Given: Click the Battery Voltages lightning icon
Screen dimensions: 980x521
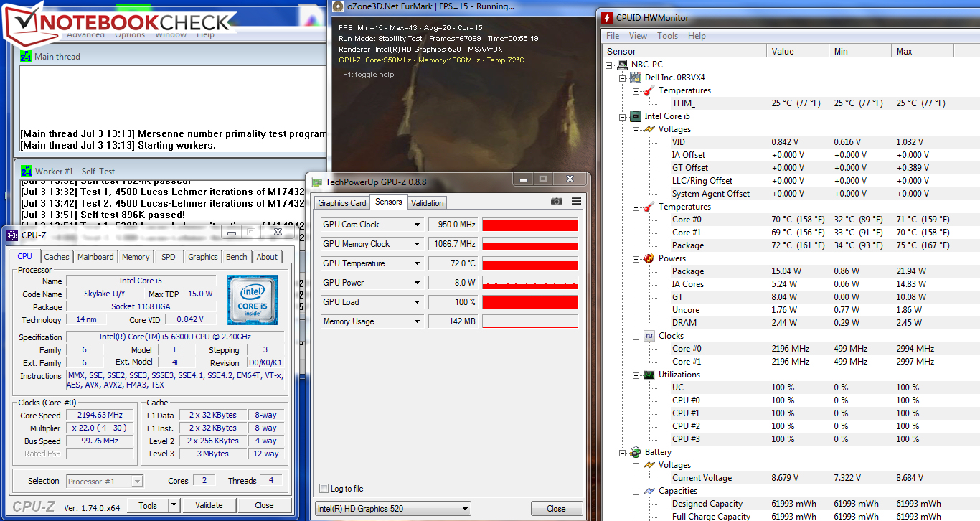Looking at the screenshot, I should (x=649, y=465).
